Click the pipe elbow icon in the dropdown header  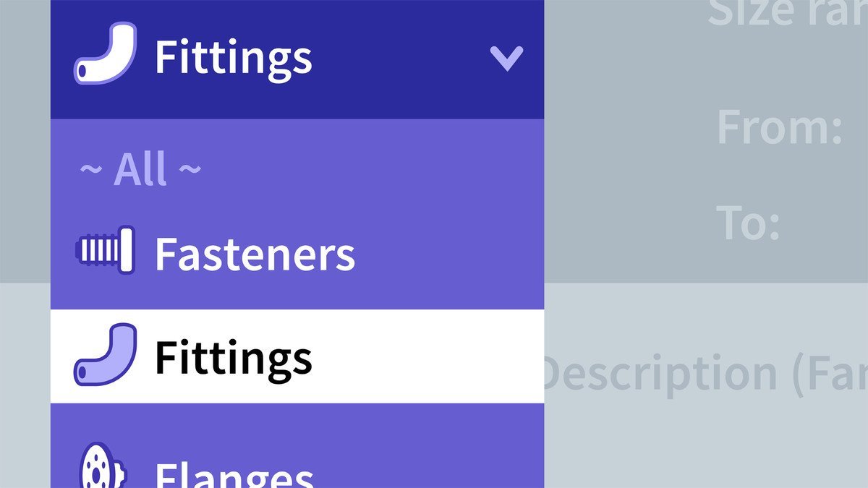click(x=105, y=54)
